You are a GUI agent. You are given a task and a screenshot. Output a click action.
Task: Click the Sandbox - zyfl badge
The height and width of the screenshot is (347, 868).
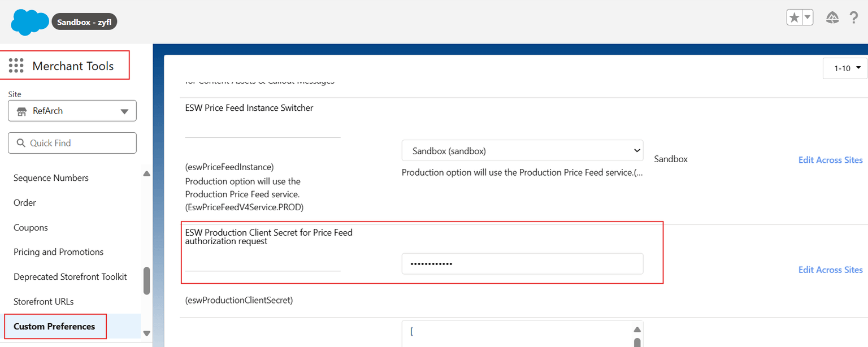coord(84,22)
